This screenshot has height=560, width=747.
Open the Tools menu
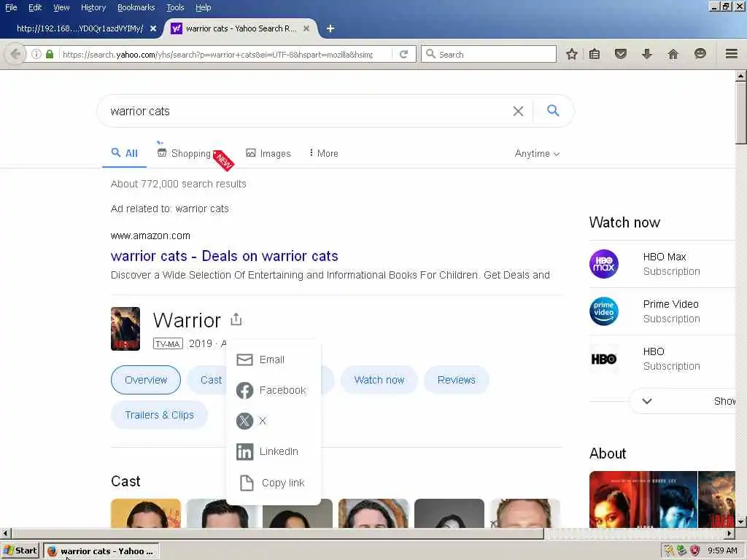[x=175, y=7]
